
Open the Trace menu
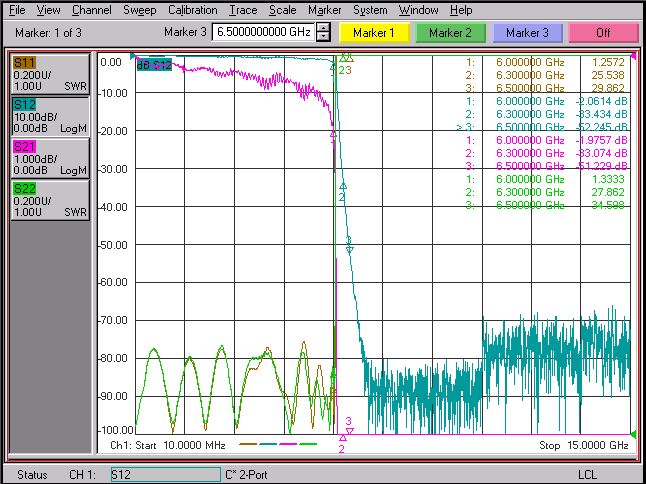(243, 10)
